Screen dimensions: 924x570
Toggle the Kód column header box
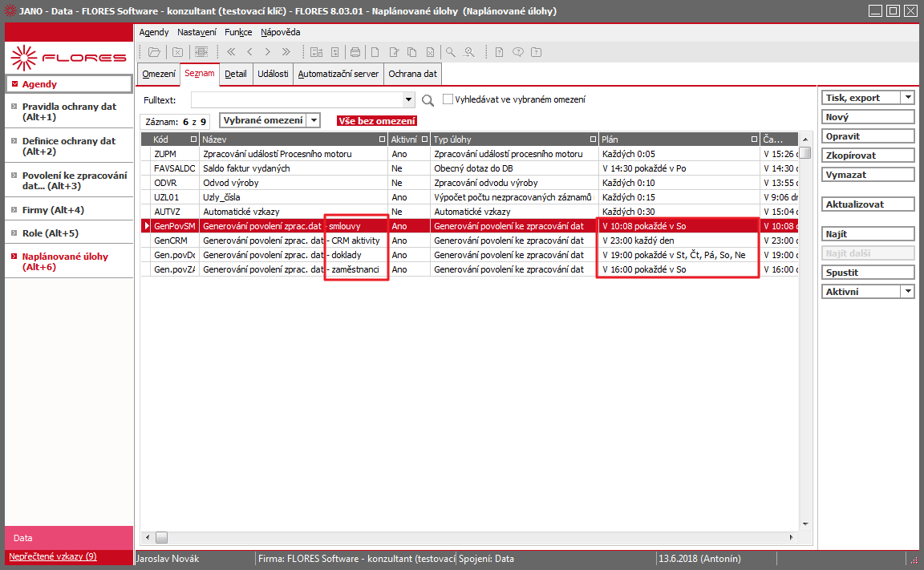click(193, 139)
